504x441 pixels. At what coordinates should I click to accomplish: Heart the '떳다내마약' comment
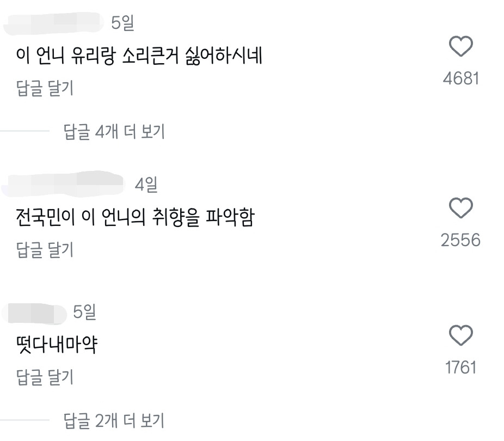click(461, 336)
